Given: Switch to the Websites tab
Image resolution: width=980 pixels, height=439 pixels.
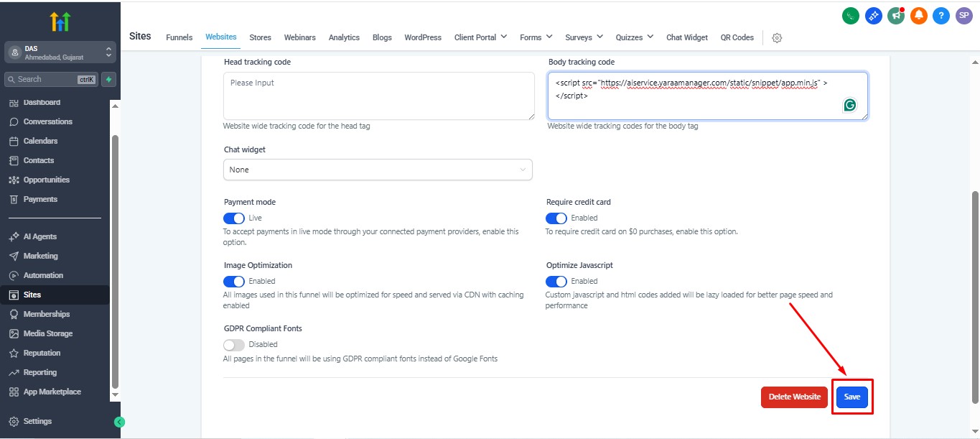Looking at the screenshot, I should tap(221, 37).
